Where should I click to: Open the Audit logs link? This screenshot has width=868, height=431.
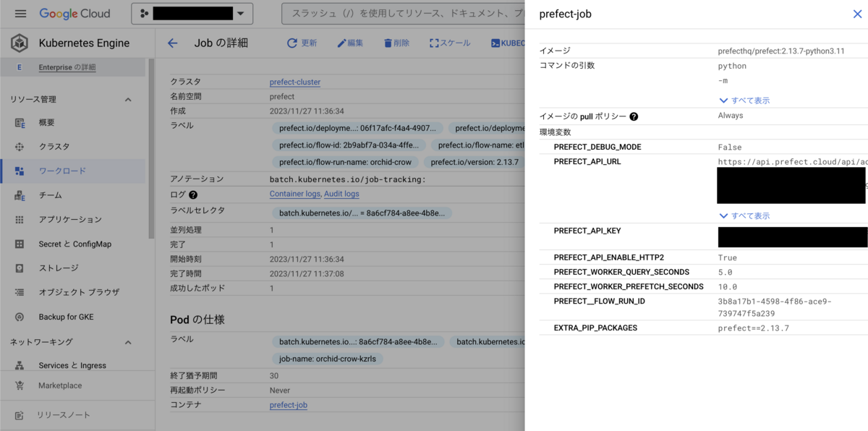341,194
